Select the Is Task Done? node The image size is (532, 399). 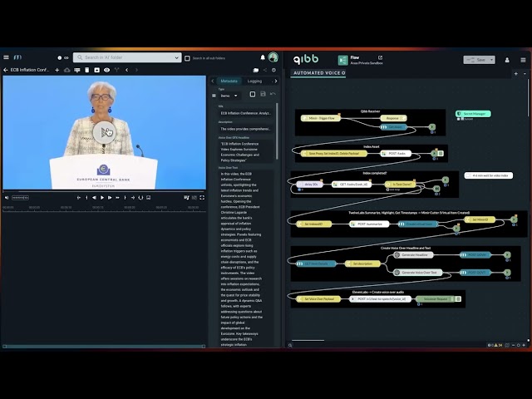tap(400, 185)
